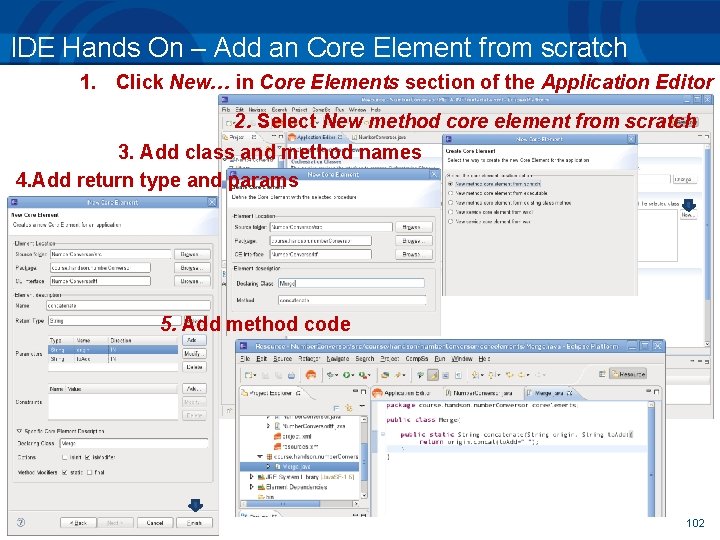Collapse Specific Core Element Description section
Viewport: 720px width, 540px height.
(19, 431)
